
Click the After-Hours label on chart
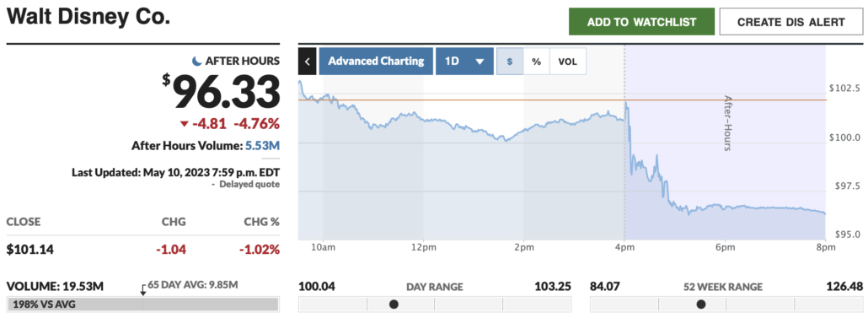point(728,123)
